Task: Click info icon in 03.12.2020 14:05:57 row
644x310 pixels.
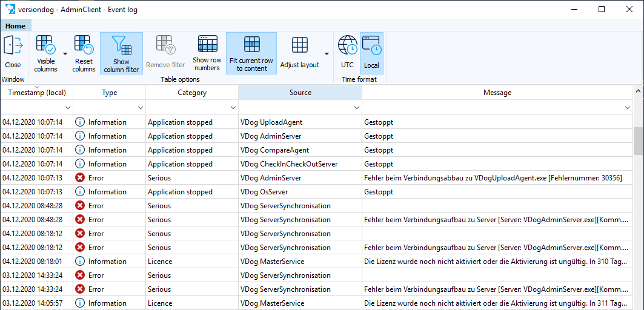Action: click(x=80, y=303)
